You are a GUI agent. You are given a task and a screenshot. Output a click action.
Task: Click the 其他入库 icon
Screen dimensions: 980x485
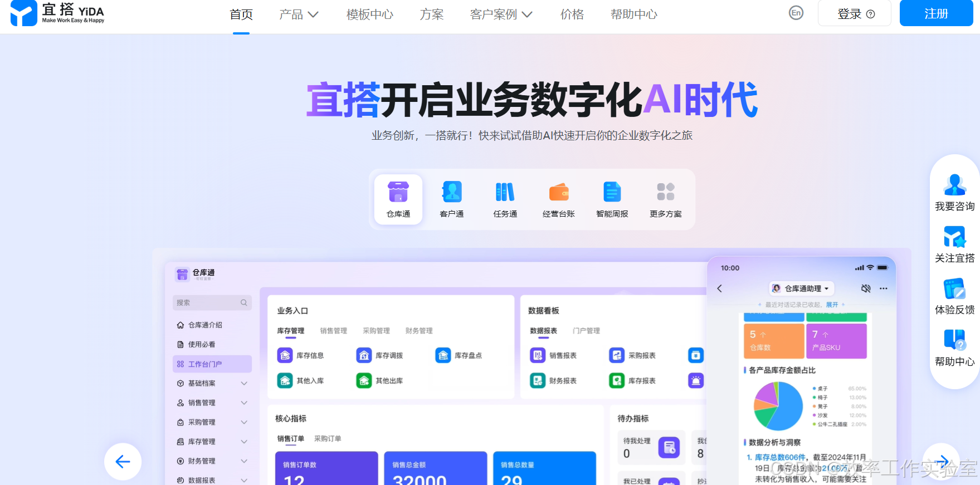285,381
